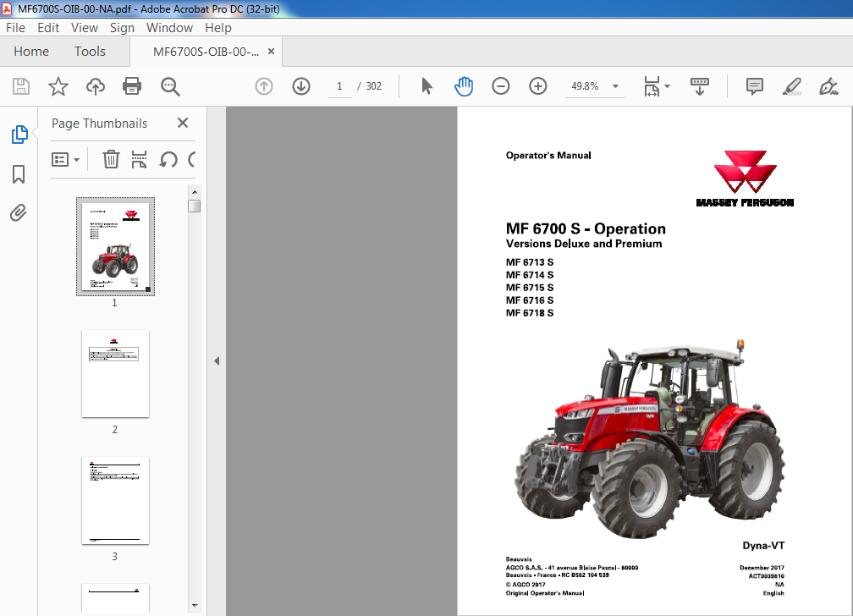Click the thumbnails panel scrollbar handle

(195, 206)
